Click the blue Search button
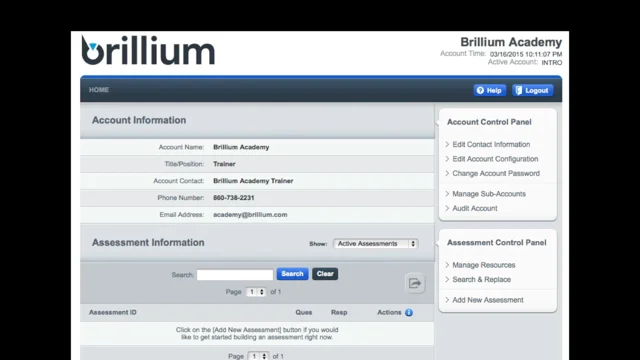The height and width of the screenshot is (360, 640). click(292, 274)
